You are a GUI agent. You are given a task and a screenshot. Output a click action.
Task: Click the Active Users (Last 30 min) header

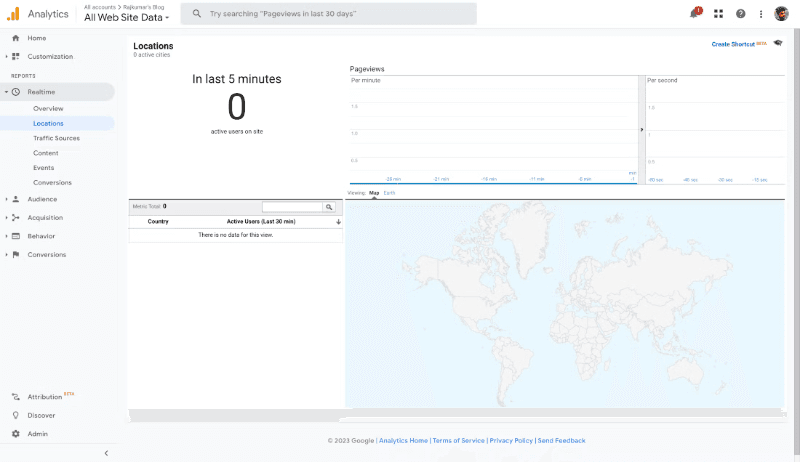pyautogui.click(x=261, y=222)
